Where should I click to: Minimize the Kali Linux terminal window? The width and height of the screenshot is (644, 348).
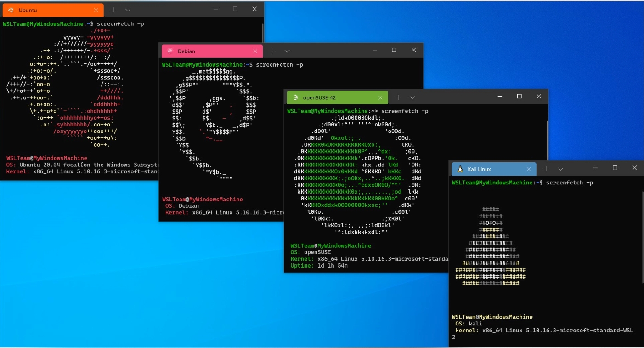[595, 168]
